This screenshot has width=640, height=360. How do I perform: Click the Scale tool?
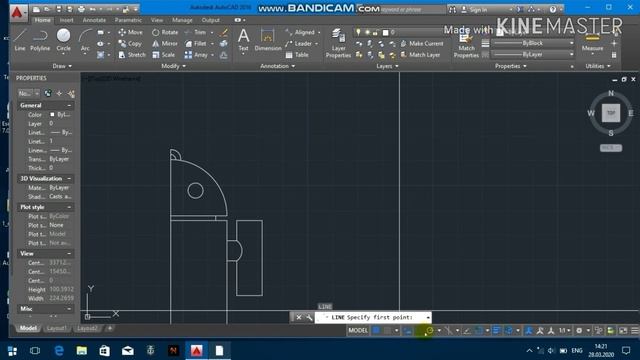click(x=163, y=55)
